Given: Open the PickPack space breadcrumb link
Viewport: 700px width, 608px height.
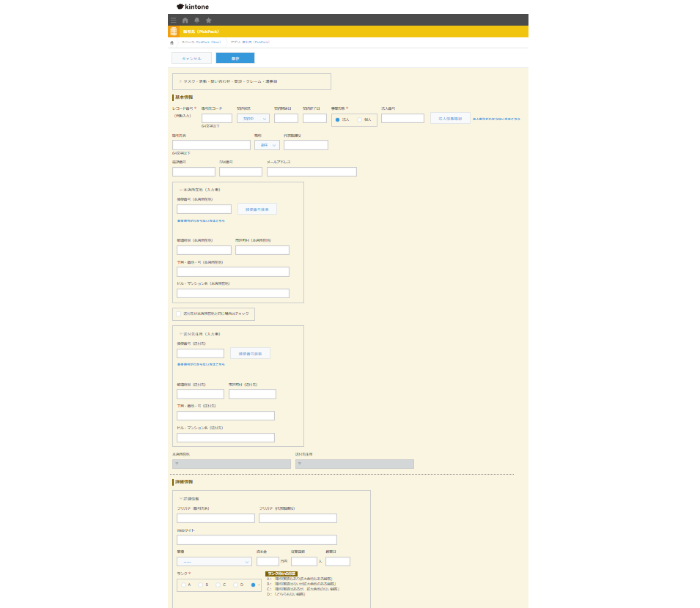Looking at the screenshot, I should (x=202, y=42).
